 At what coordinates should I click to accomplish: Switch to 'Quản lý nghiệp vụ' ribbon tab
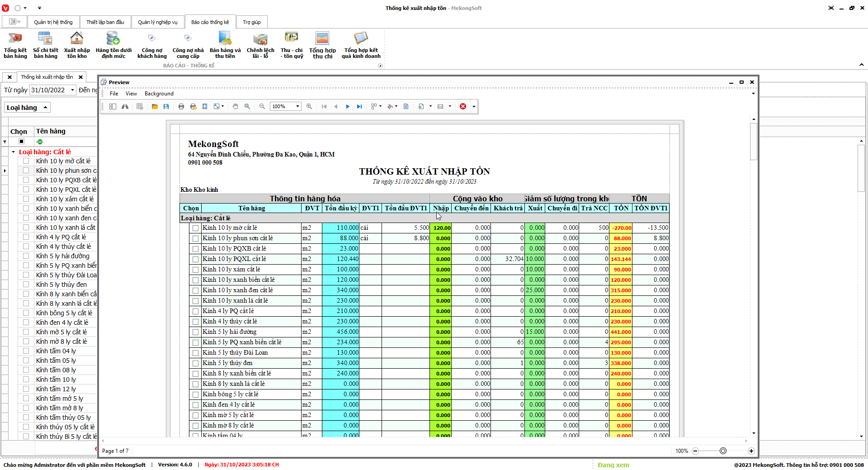[x=157, y=22]
